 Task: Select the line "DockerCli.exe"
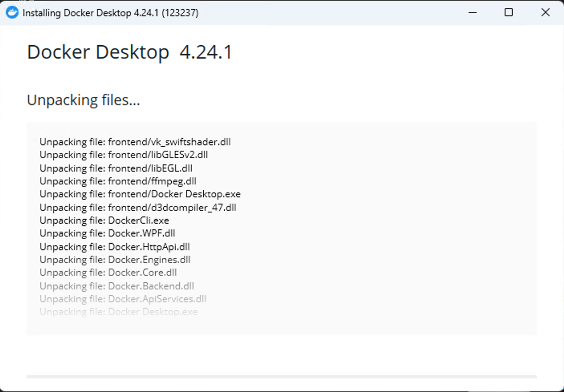[104, 220]
